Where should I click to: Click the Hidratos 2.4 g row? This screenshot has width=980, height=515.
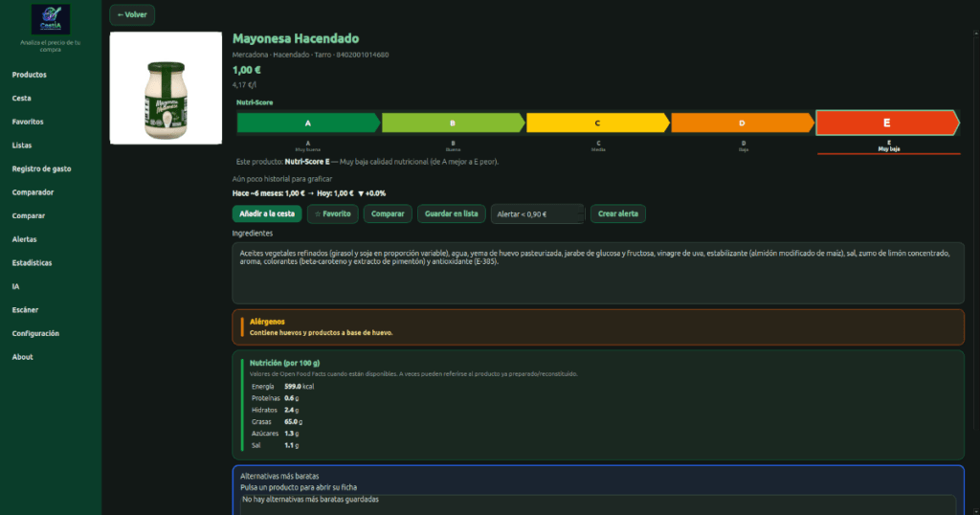tap(275, 410)
